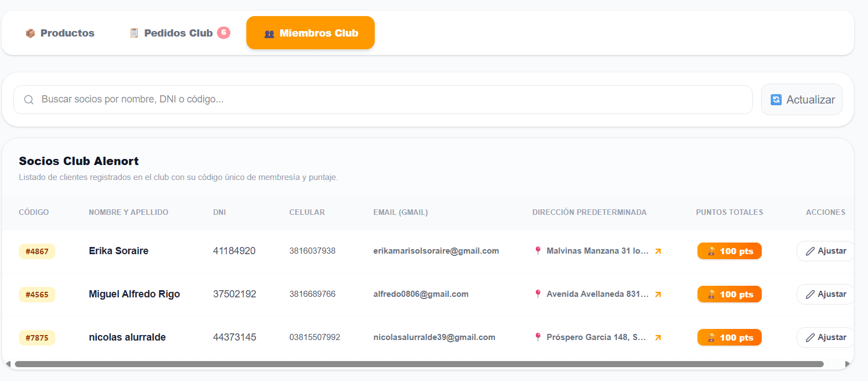Click the people icon on Miembros Club
The width and height of the screenshot is (868, 381).
tap(270, 33)
